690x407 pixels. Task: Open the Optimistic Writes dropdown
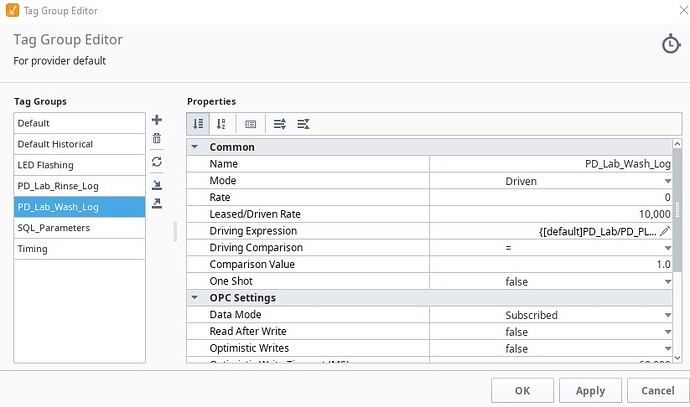pos(667,348)
